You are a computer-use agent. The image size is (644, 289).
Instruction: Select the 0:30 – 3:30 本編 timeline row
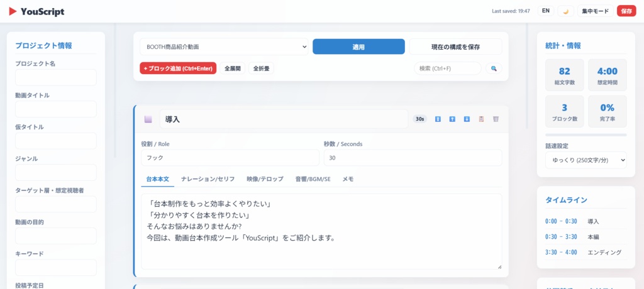586,237
